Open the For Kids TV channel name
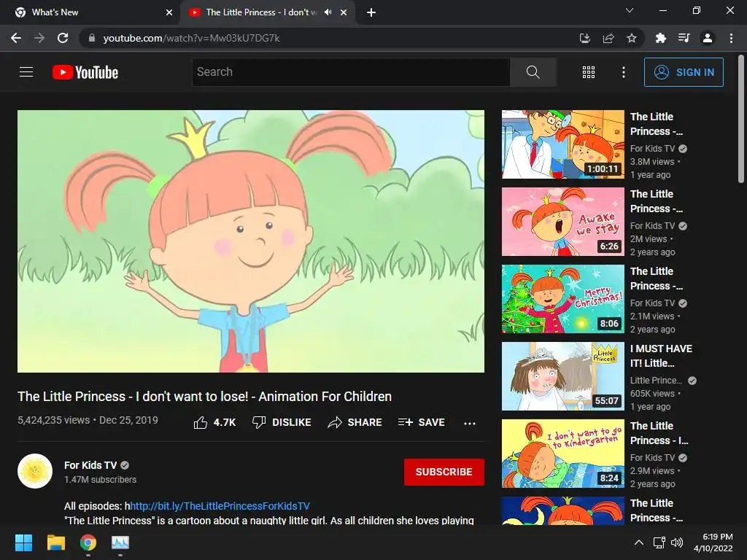The width and height of the screenshot is (747, 560). point(90,465)
